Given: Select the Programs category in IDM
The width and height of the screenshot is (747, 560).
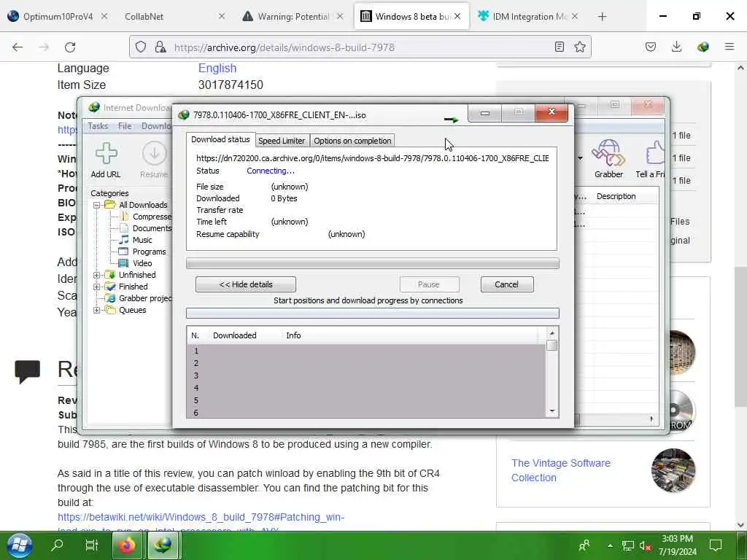Looking at the screenshot, I should [x=149, y=252].
